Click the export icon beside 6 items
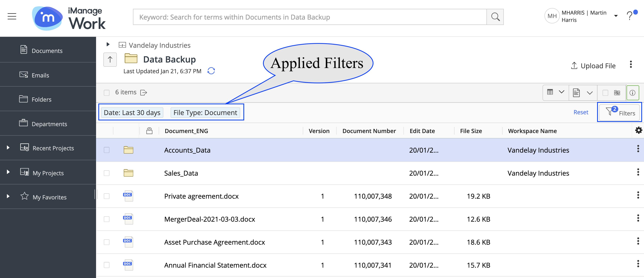 tap(144, 93)
